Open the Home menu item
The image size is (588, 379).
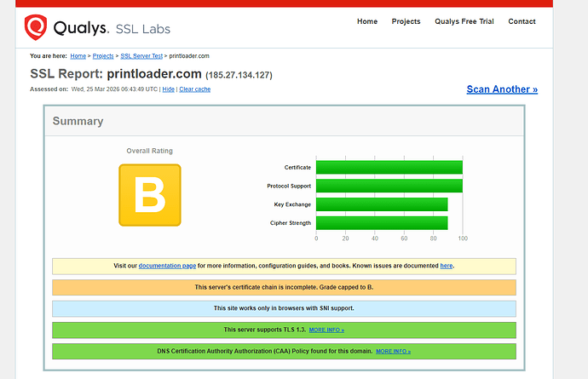(367, 21)
